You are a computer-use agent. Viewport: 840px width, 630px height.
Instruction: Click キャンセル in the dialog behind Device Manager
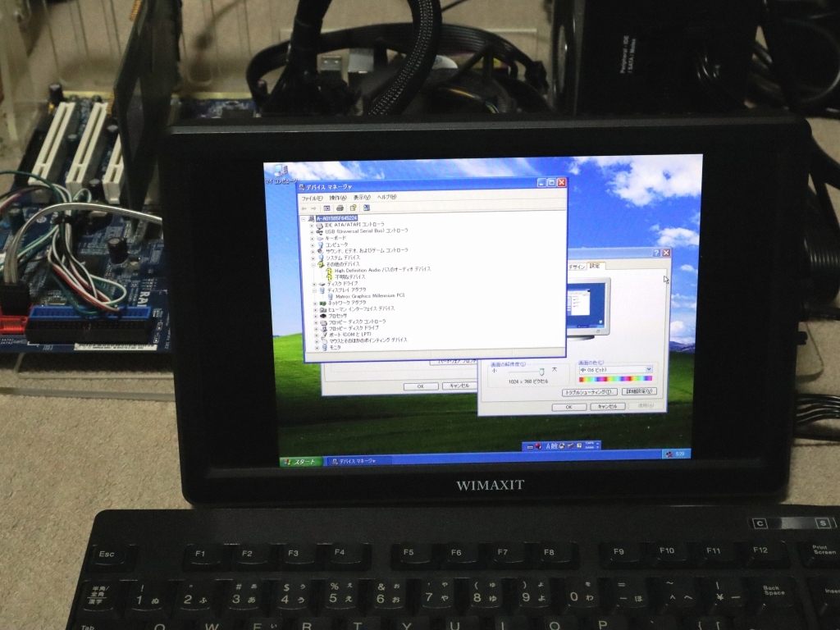(x=459, y=386)
